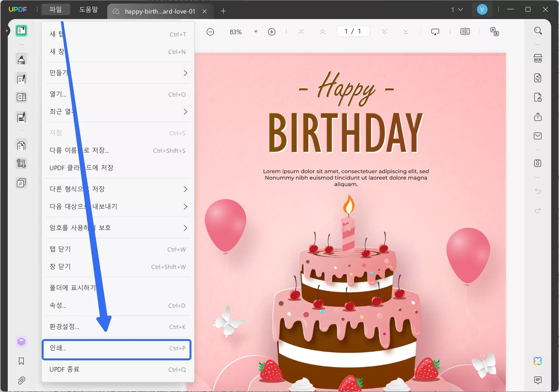Choose 새 탭 from the file menu
This screenshot has height=392, width=559.
pos(118,34)
